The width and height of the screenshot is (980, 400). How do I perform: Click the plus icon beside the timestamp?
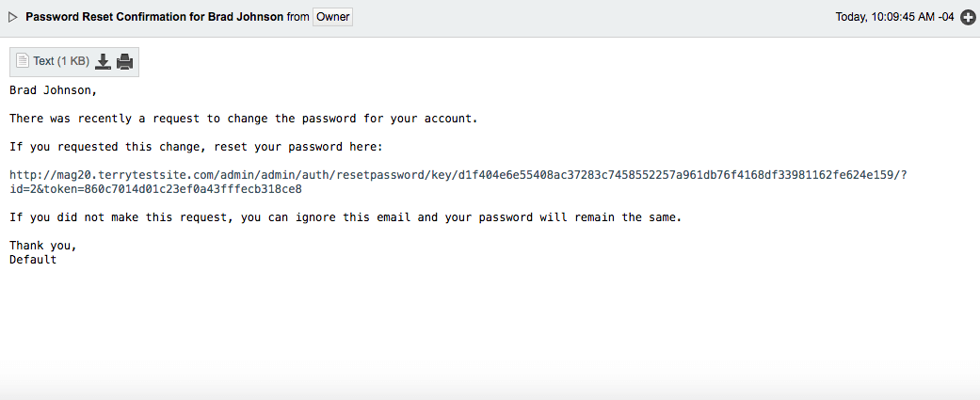(968, 18)
